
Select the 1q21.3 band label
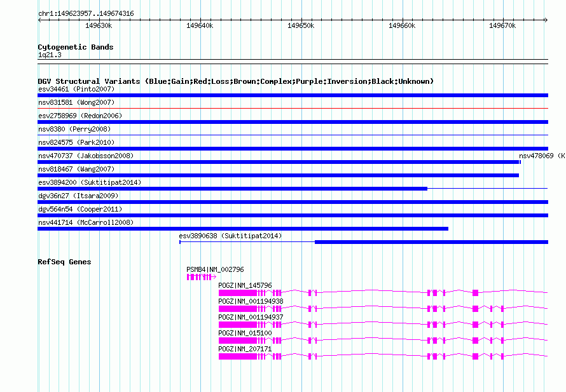[50, 55]
